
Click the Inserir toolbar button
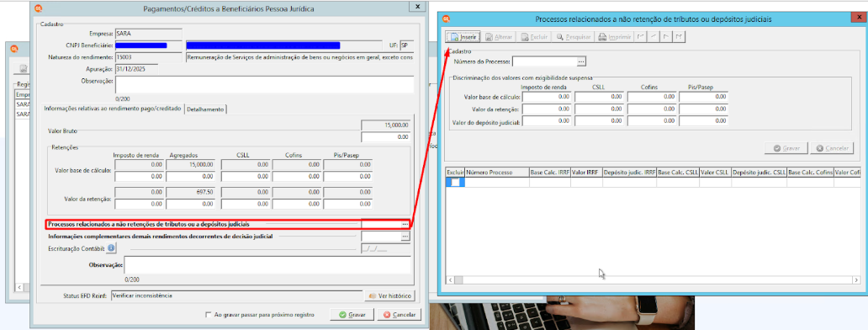(463, 37)
